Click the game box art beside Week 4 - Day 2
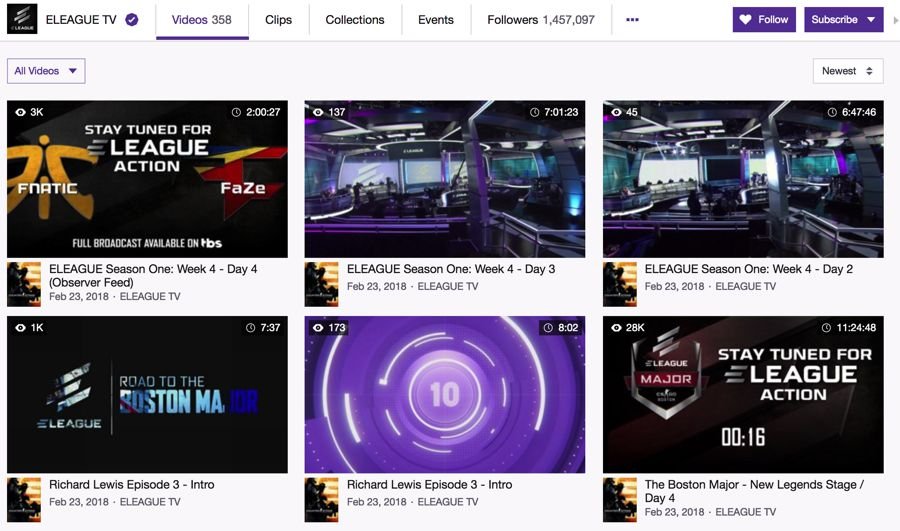The image size is (900, 531). [620, 284]
